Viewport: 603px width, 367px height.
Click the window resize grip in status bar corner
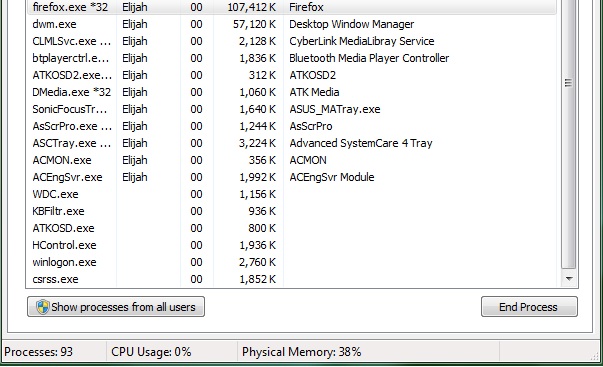(595, 356)
